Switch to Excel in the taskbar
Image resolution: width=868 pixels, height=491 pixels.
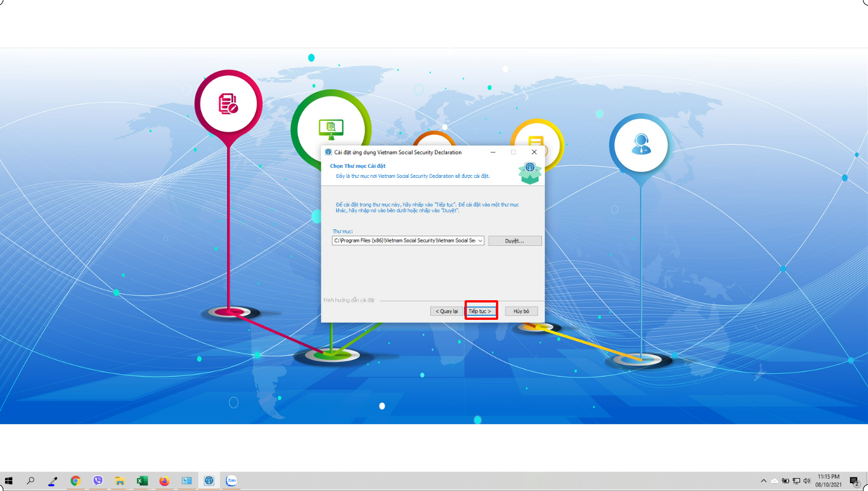tap(142, 481)
